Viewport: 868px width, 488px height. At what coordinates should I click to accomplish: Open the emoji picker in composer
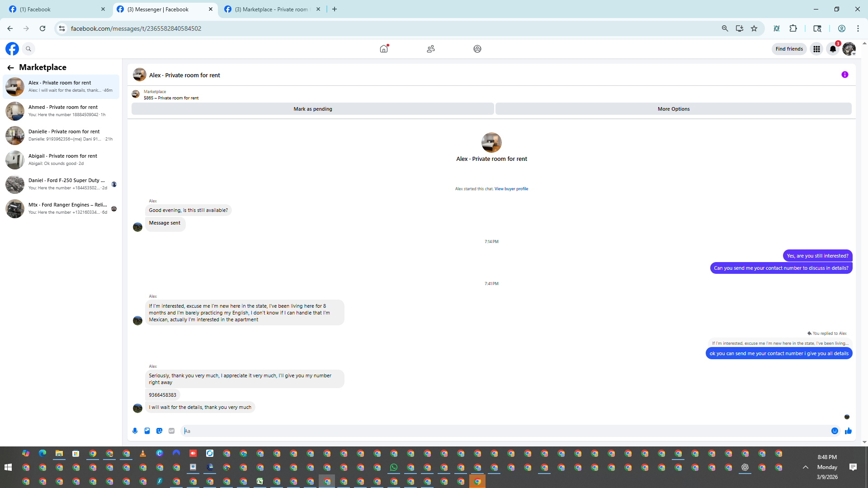click(835, 431)
